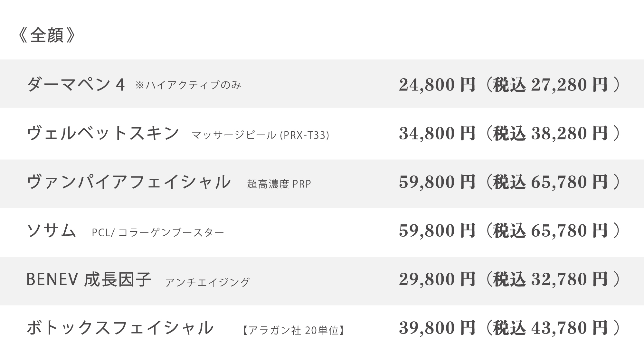This screenshot has height=358, width=644.
Task: Select the ソサム treatment name
Action: pyautogui.click(x=52, y=231)
